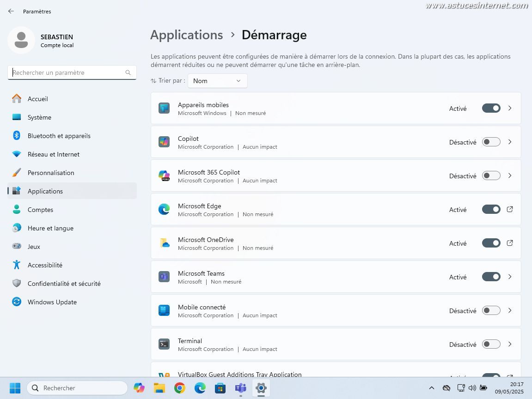Click the cloud sync tray icon

(x=446, y=388)
